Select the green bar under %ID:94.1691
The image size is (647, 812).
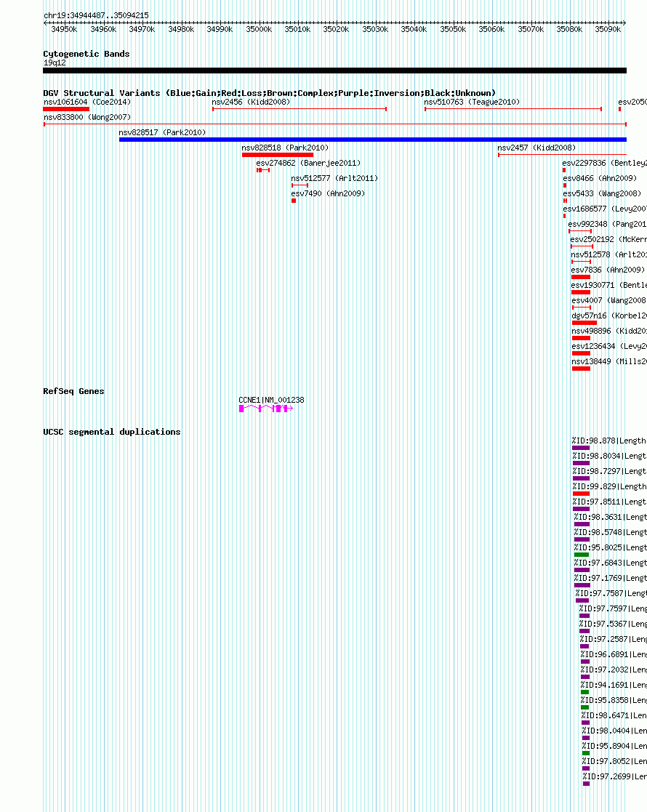coord(584,692)
